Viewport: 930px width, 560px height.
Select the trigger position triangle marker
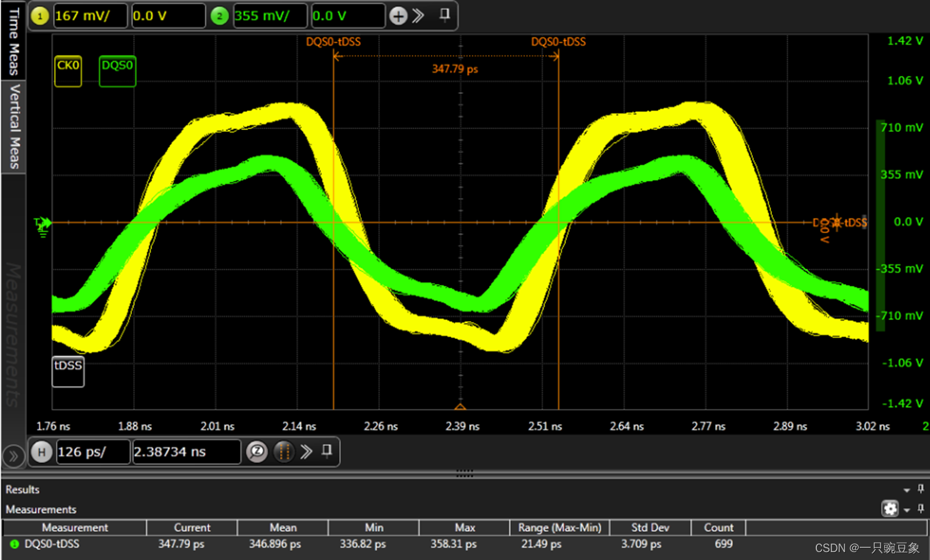pyautogui.click(x=460, y=406)
